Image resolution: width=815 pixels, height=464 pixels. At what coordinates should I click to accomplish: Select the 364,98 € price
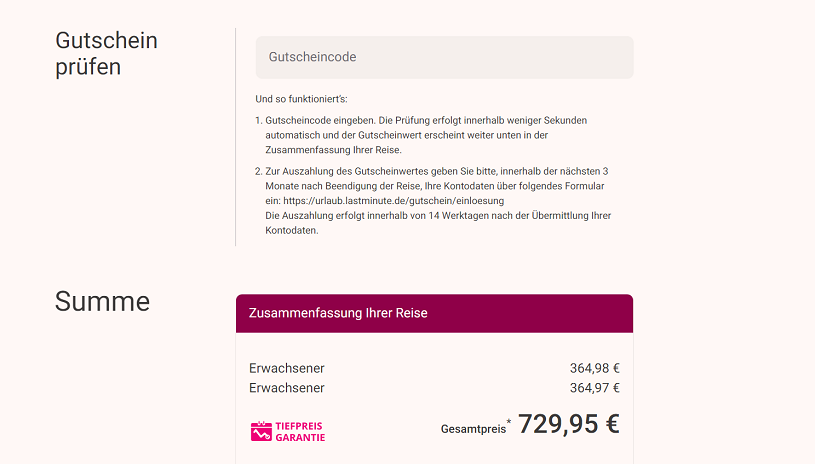[x=594, y=368]
